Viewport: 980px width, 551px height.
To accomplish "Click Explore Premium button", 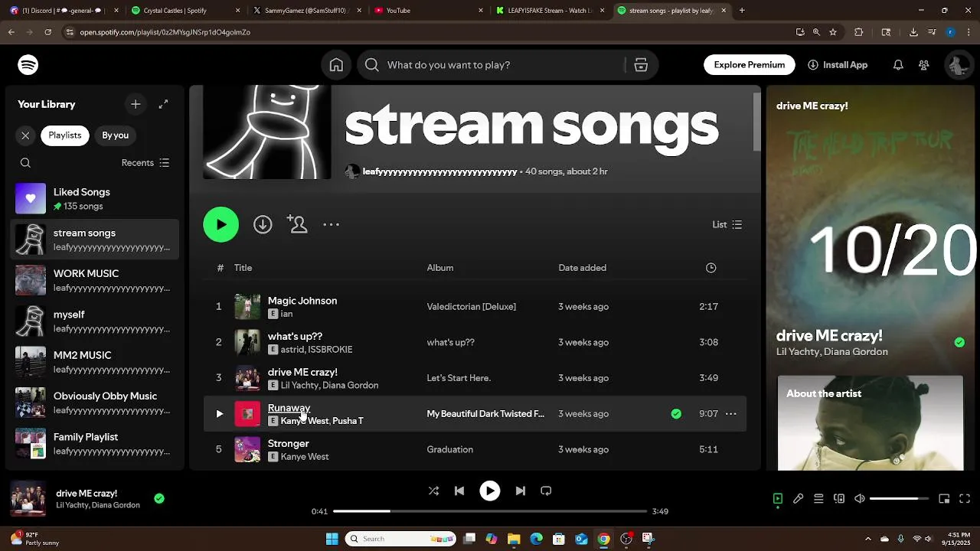I will click(750, 65).
